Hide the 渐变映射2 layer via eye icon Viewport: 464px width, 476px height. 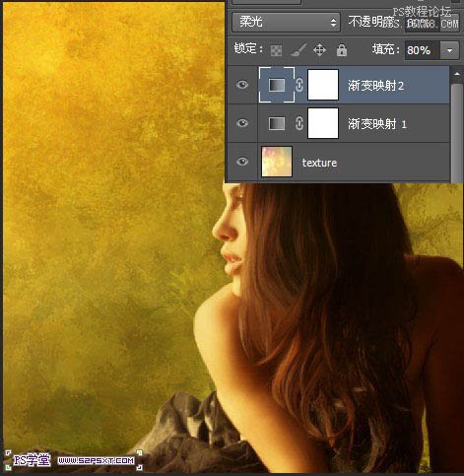click(x=242, y=85)
